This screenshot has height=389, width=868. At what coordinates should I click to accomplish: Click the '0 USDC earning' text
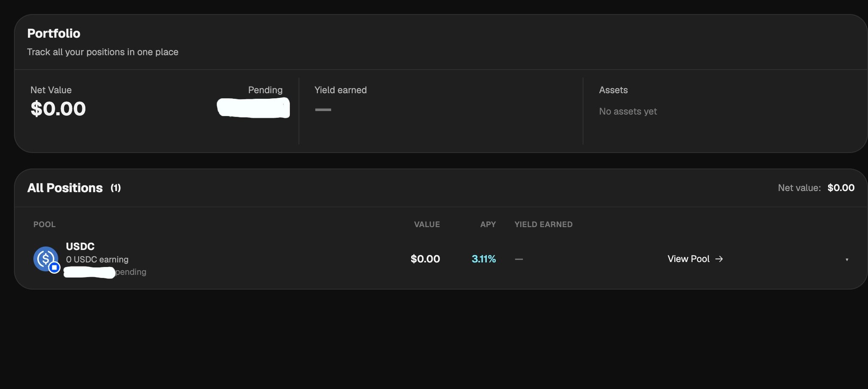[x=97, y=259]
